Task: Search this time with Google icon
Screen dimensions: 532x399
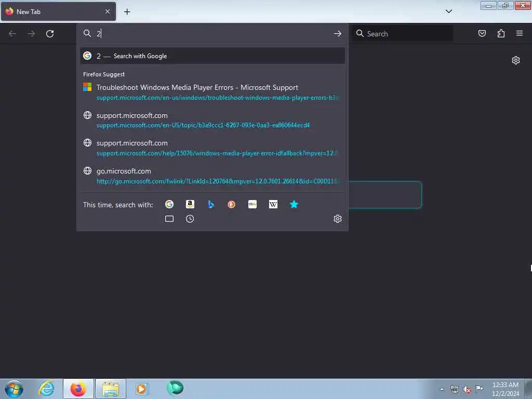Action: pyautogui.click(x=169, y=204)
